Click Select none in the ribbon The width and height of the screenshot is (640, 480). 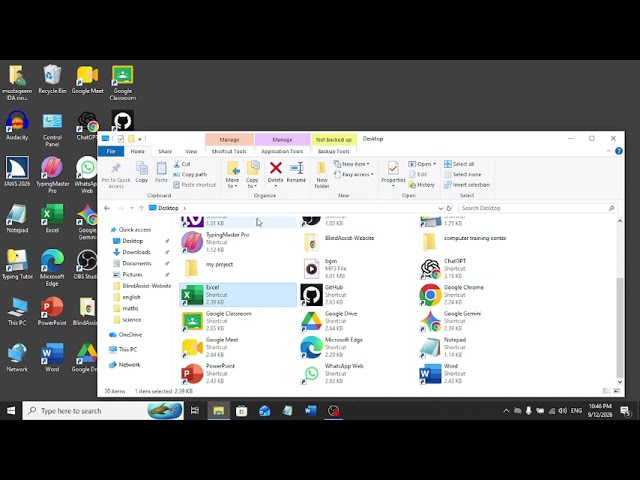pyautogui.click(x=462, y=174)
